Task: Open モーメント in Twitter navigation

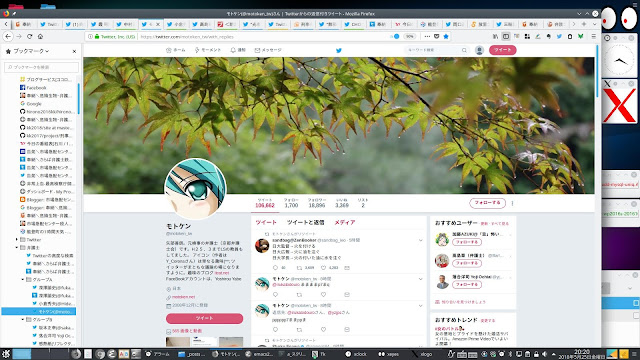Action: coord(207,50)
